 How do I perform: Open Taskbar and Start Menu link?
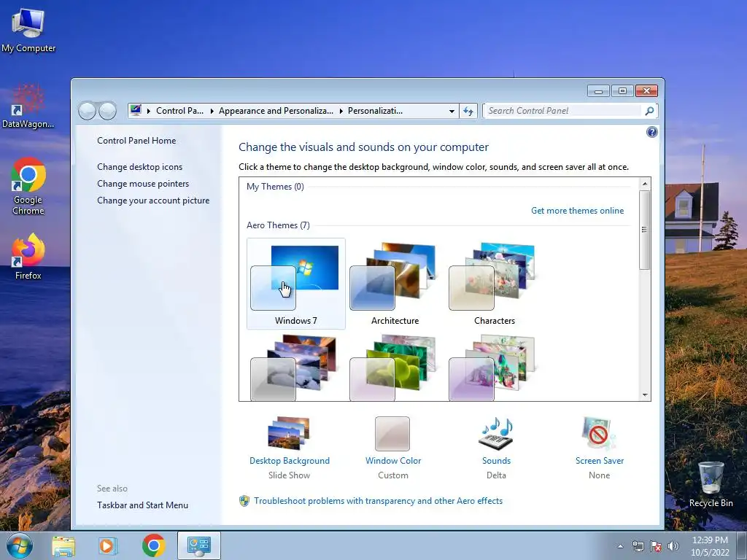[x=142, y=505]
